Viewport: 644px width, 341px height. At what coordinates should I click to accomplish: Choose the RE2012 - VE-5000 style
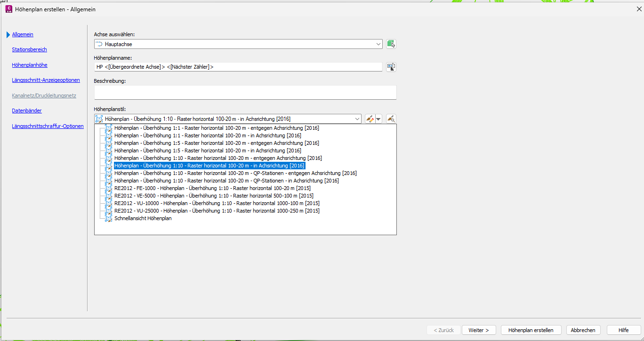tap(214, 196)
